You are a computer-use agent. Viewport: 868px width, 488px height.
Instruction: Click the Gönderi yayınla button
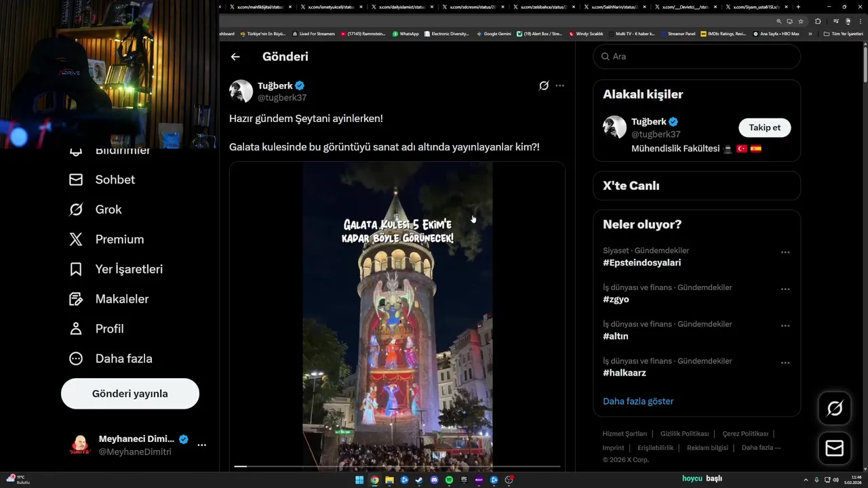130,394
